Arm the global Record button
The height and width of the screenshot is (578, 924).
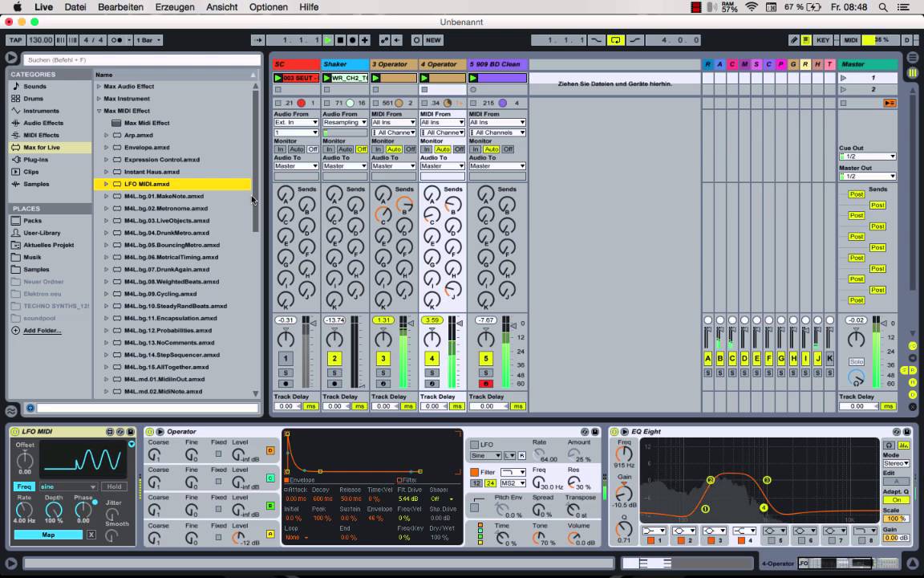pos(352,40)
